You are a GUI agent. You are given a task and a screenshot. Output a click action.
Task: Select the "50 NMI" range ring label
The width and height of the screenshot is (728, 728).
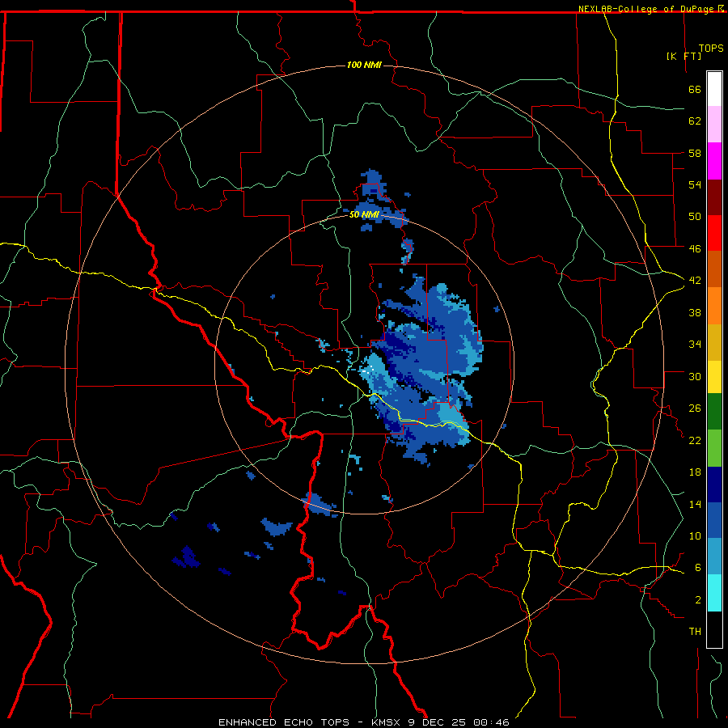point(364,214)
